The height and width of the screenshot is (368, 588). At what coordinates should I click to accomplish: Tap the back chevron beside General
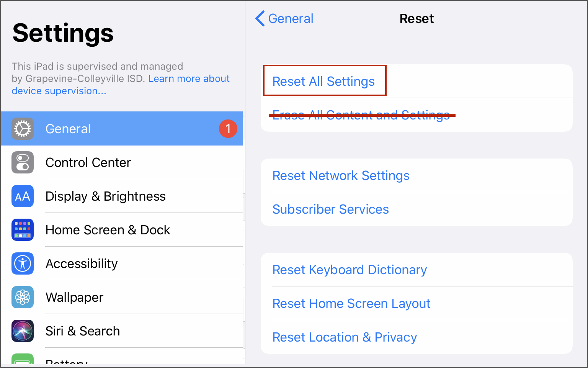260,18
